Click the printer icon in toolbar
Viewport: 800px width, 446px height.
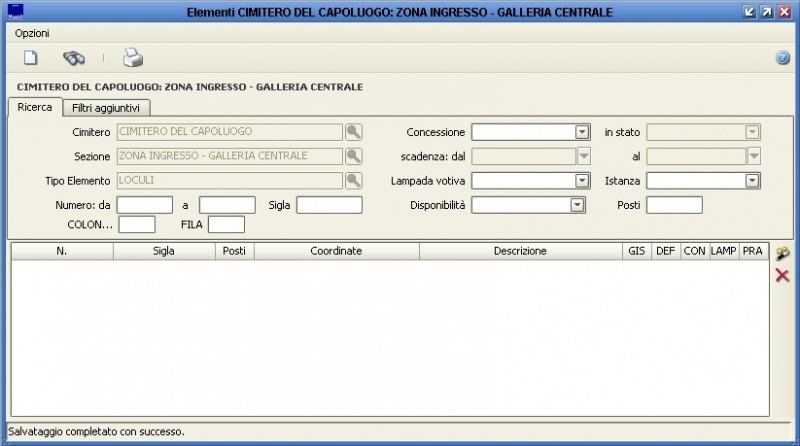[x=133, y=58]
